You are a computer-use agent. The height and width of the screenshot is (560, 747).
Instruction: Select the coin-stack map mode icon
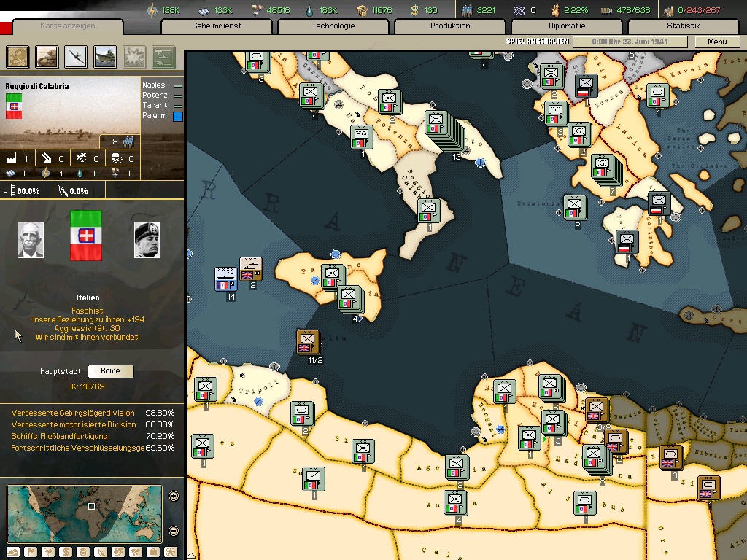83,553
